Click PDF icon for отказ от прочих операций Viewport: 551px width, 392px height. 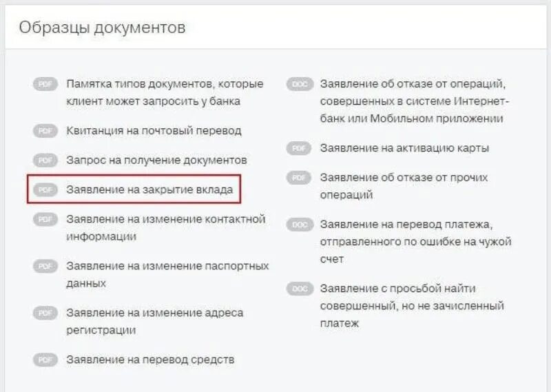(x=299, y=178)
